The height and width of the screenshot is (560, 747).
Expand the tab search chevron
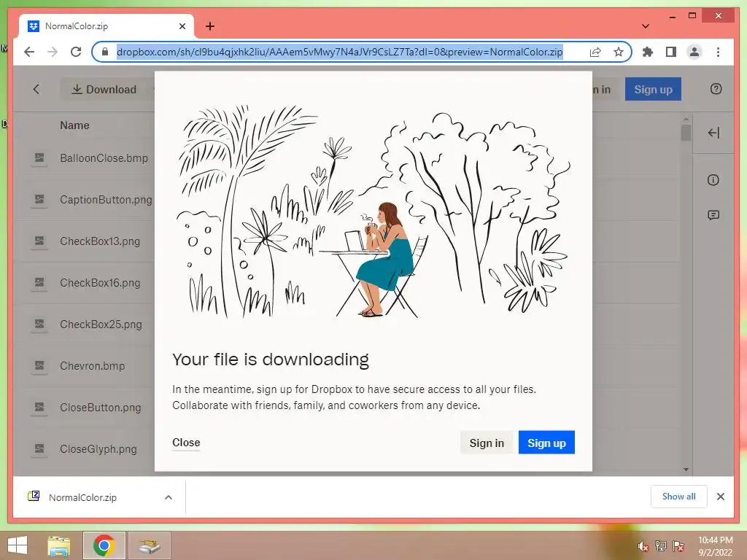646,26
